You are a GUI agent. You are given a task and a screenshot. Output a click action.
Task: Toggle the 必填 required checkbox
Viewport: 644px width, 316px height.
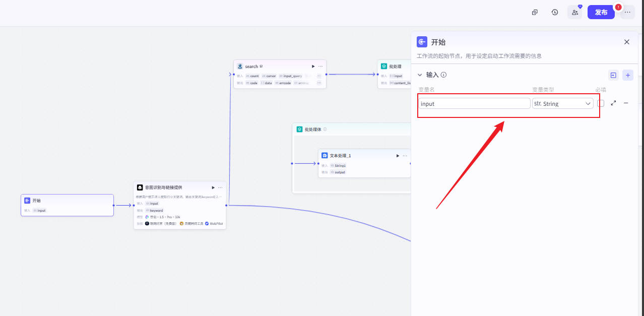pos(601,103)
